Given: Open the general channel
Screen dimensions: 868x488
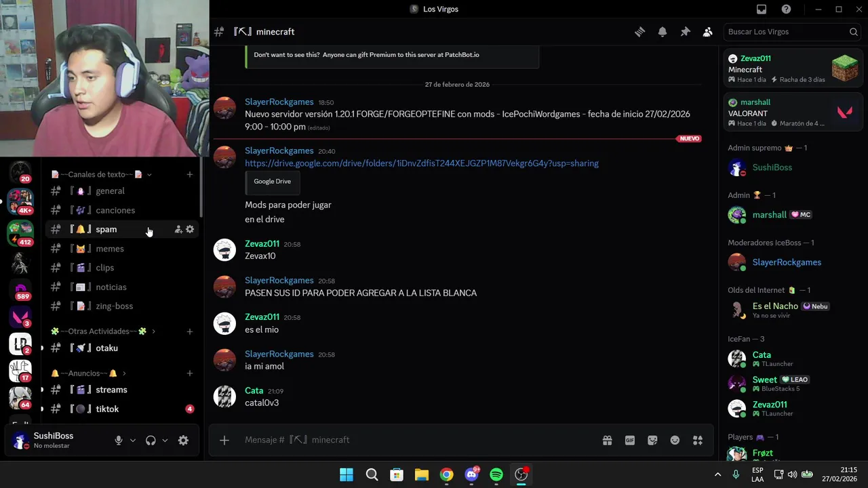Looking at the screenshot, I should point(123,191).
